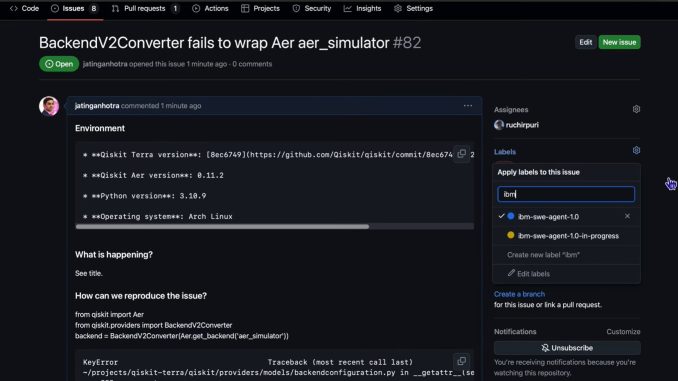Image resolution: width=678 pixels, height=381 pixels.
Task: Click the Edit issue title button
Action: [x=585, y=42]
